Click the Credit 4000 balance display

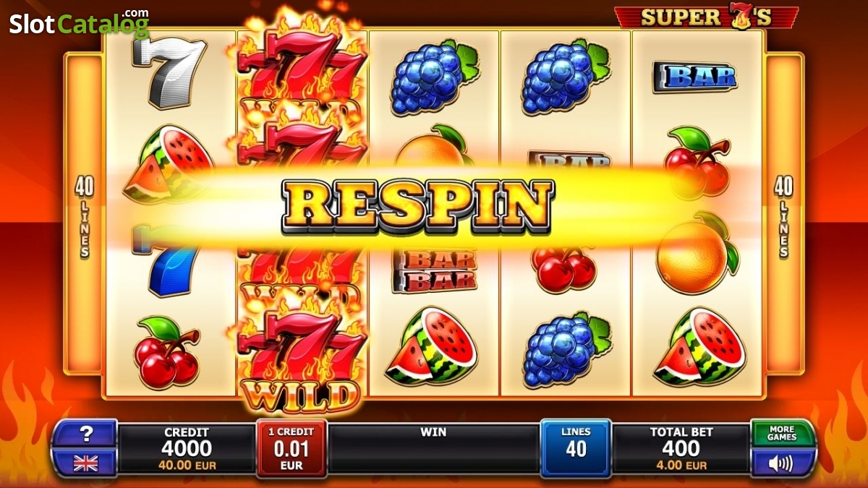click(x=187, y=448)
